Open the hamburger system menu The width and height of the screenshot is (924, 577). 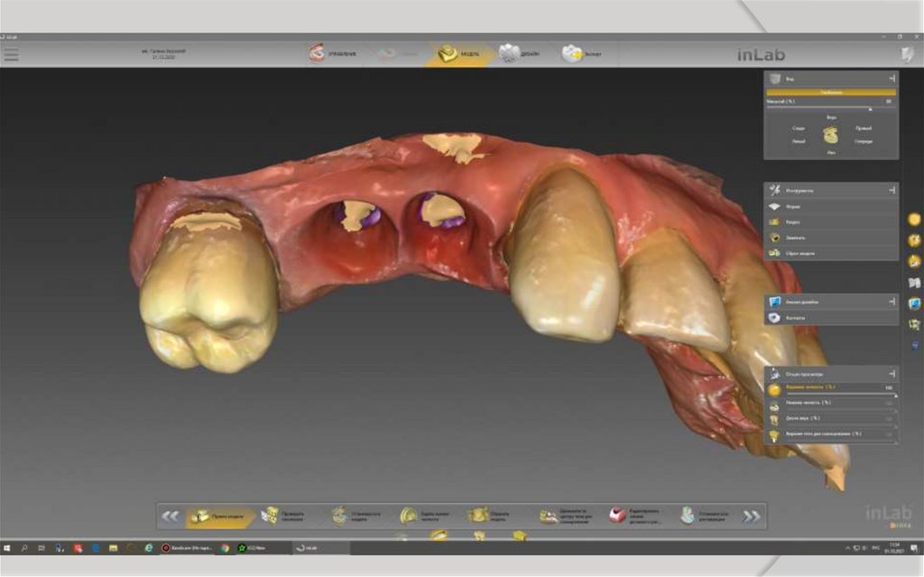pos(11,54)
